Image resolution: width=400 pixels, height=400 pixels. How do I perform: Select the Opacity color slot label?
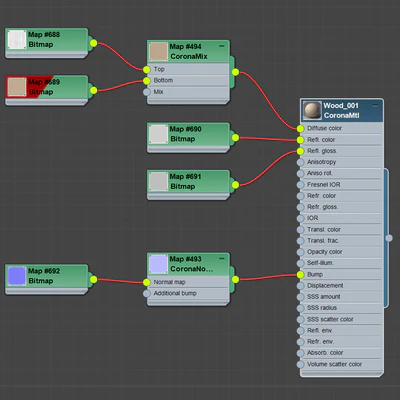pyautogui.click(x=325, y=252)
